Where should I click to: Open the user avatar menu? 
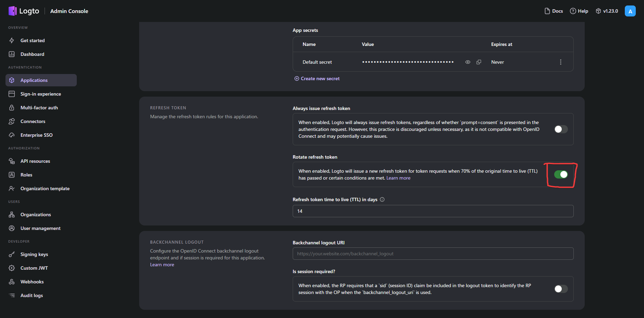[630, 11]
